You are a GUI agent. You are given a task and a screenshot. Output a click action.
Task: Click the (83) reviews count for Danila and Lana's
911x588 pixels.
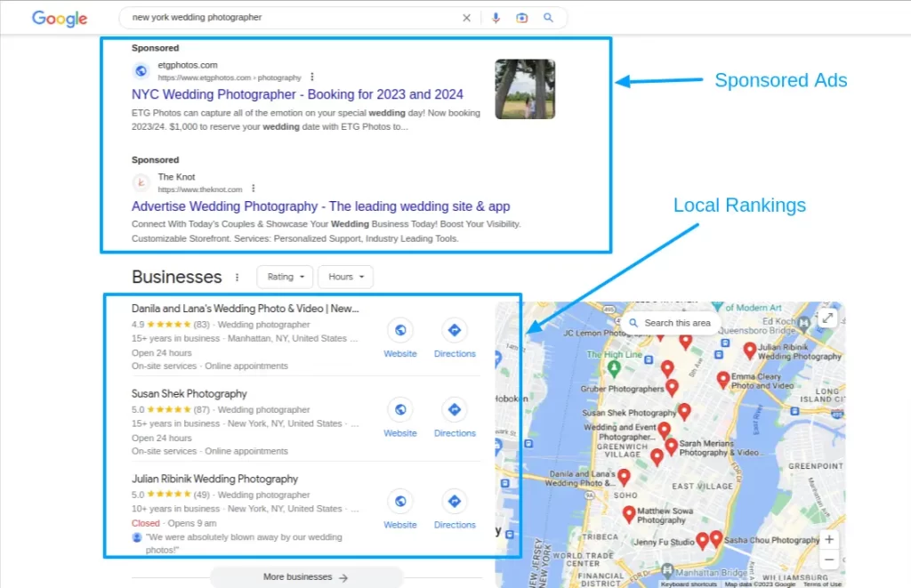[201, 325]
